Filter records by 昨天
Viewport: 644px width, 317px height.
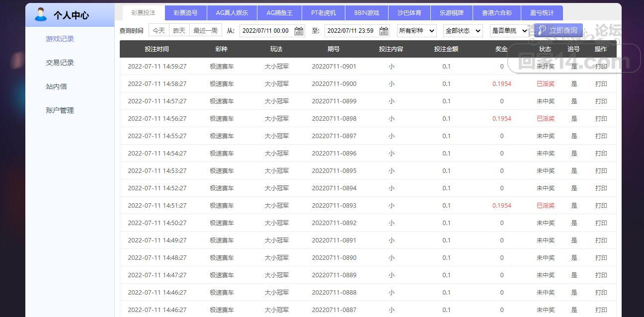pyautogui.click(x=179, y=30)
